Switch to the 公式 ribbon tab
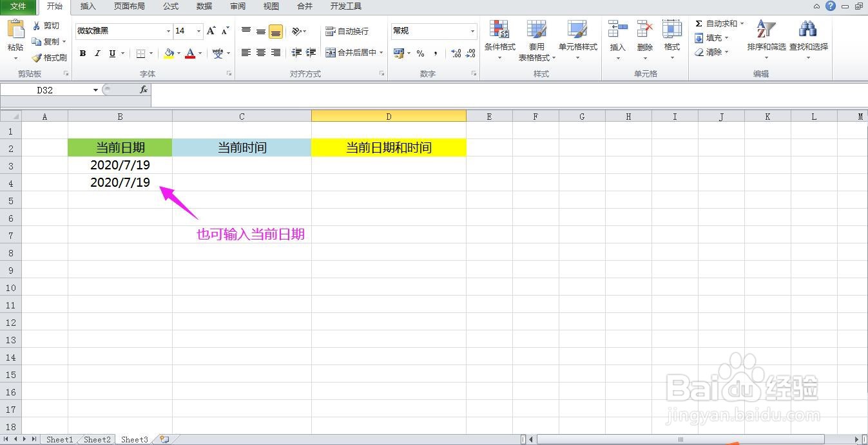 [170, 6]
